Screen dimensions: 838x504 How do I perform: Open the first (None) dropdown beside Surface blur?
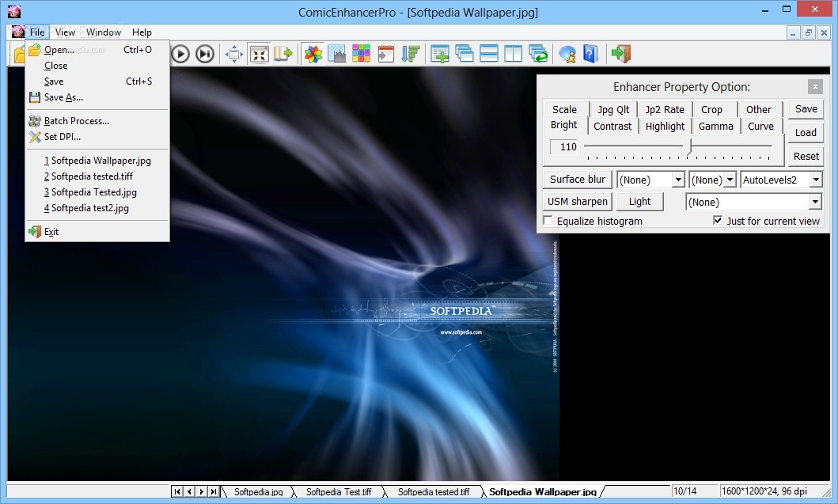[677, 180]
